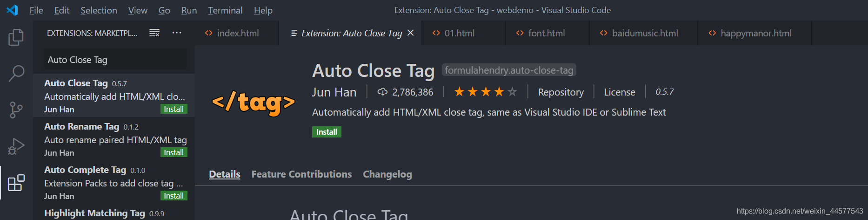Open Extensions panel more actions menu
This screenshot has height=220, width=868.
point(177,33)
